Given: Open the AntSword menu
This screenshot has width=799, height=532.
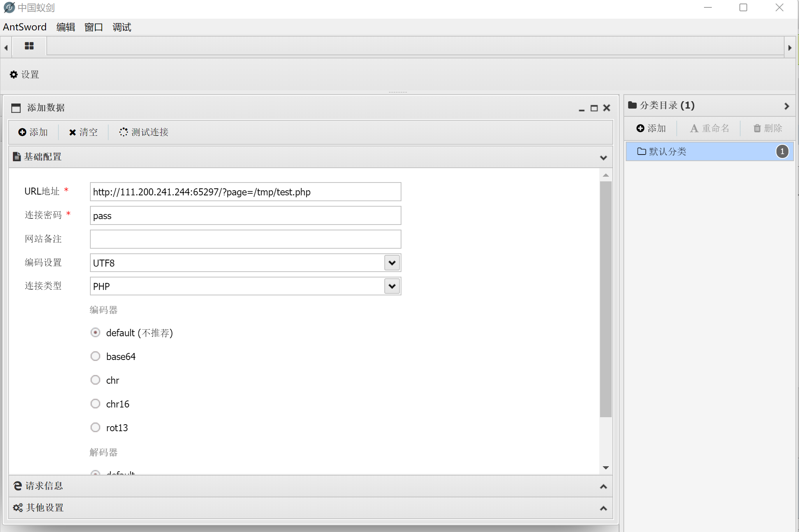Looking at the screenshot, I should pyautogui.click(x=25, y=27).
